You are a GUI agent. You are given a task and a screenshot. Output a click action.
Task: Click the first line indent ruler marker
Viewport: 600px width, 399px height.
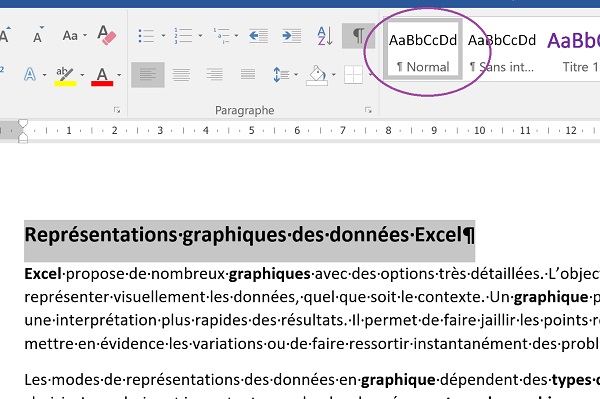click(23, 124)
